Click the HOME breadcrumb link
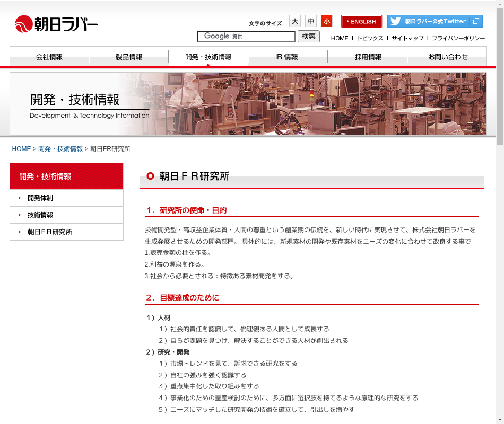504x424 pixels. 21,149
